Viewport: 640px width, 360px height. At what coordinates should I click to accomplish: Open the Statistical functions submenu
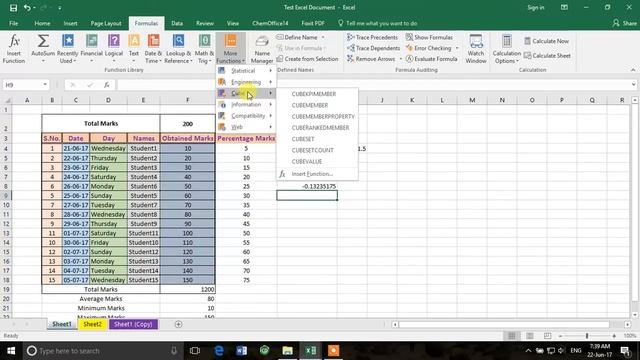pyautogui.click(x=246, y=71)
